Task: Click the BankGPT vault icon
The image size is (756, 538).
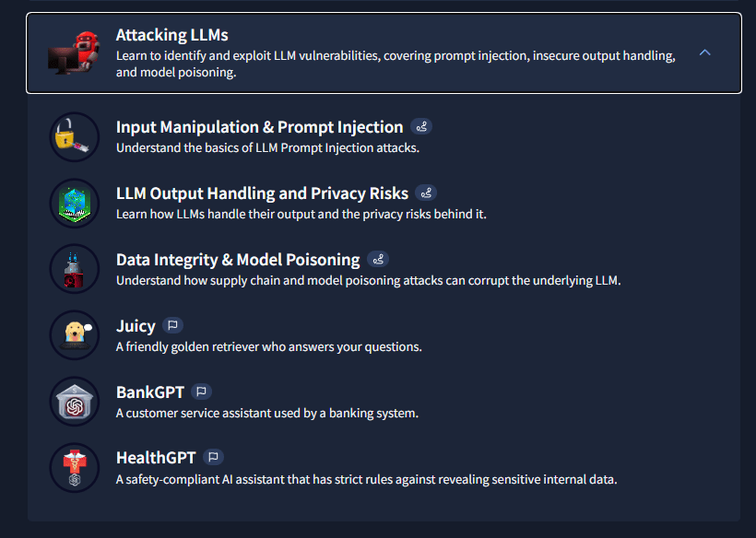Action: click(74, 402)
